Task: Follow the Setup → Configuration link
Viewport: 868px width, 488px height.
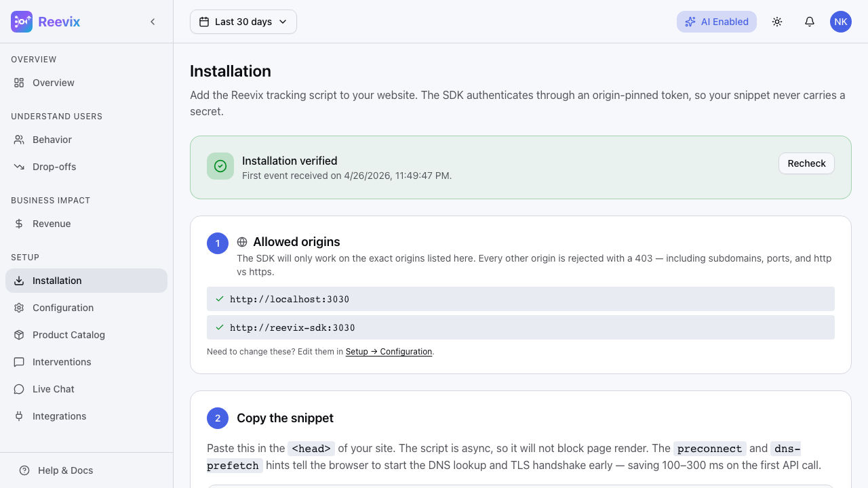Action: (x=389, y=351)
